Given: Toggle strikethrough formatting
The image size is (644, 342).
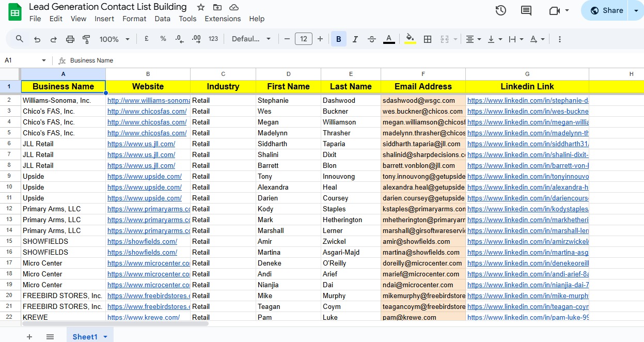Looking at the screenshot, I should 372,39.
